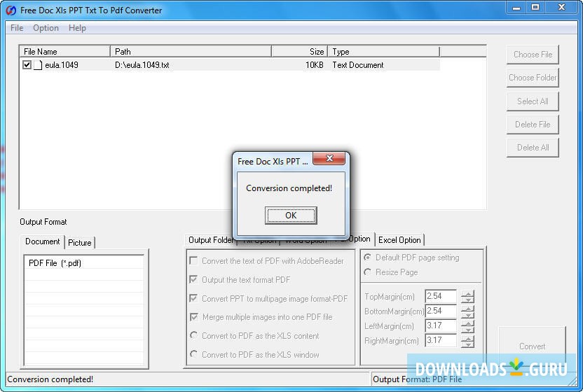This screenshot has width=583, height=392.
Task: Click the TopMargin(cm) input field
Action: click(441, 297)
